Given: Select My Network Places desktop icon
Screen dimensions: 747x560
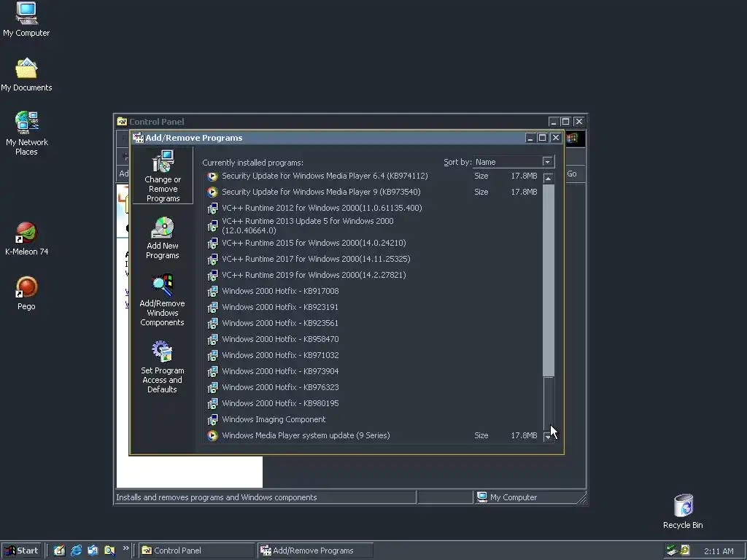Looking at the screenshot, I should pyautogui.click(x=26, y=133).
